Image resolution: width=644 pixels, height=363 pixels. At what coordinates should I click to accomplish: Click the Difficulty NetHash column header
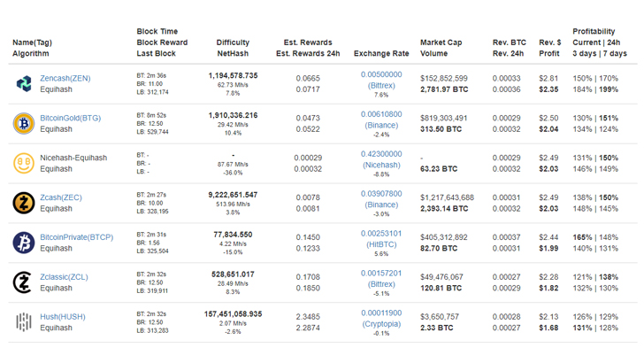point(233,48)
